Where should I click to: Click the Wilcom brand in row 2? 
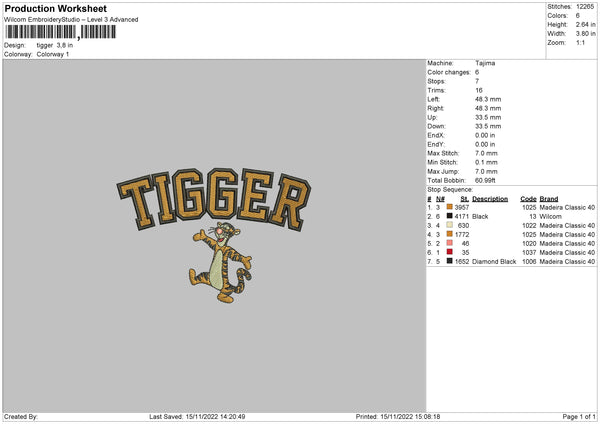pos(551,217)
